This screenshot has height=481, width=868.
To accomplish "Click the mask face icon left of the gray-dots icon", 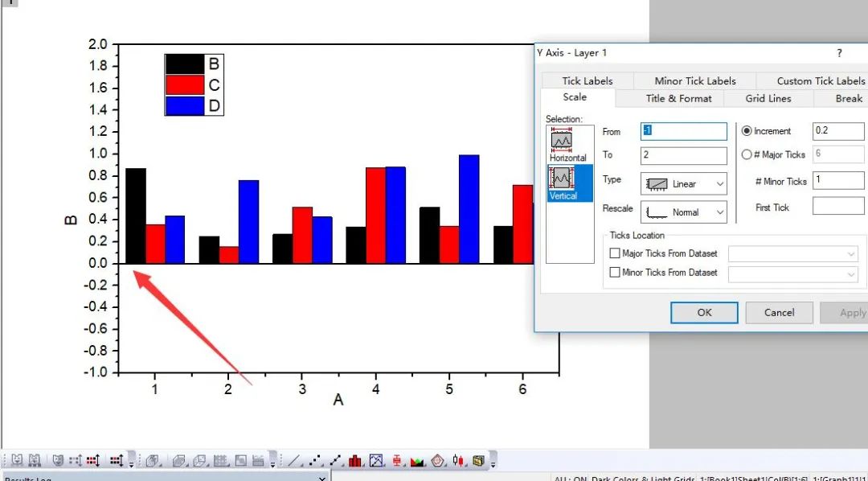I will click(x=58, y=461).
